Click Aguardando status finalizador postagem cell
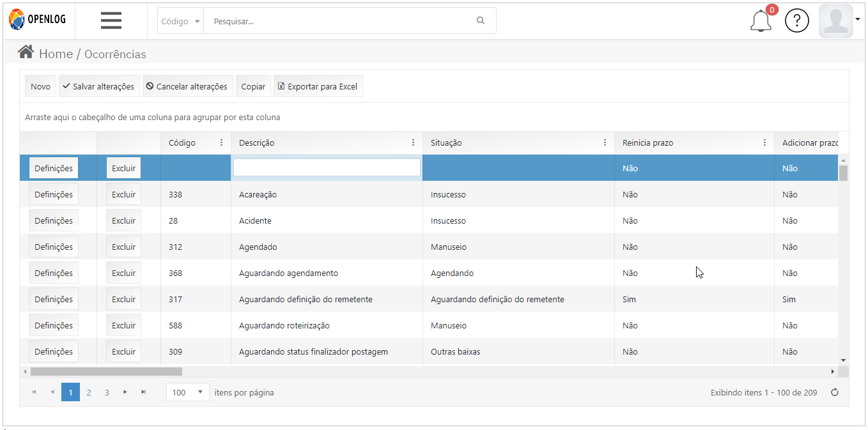 327,351
